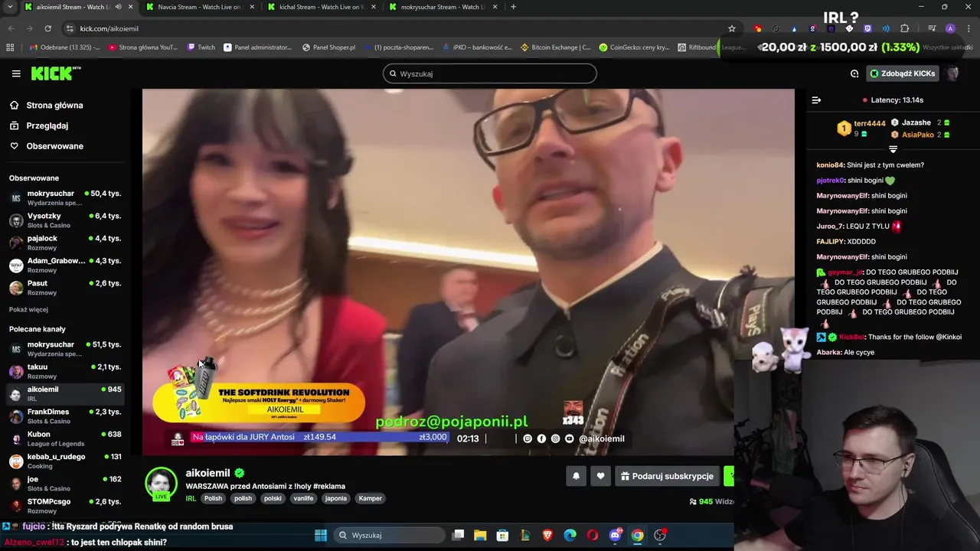980x551 pixels.
Task: Click the japonia tag chip
Action: [335, 498]
